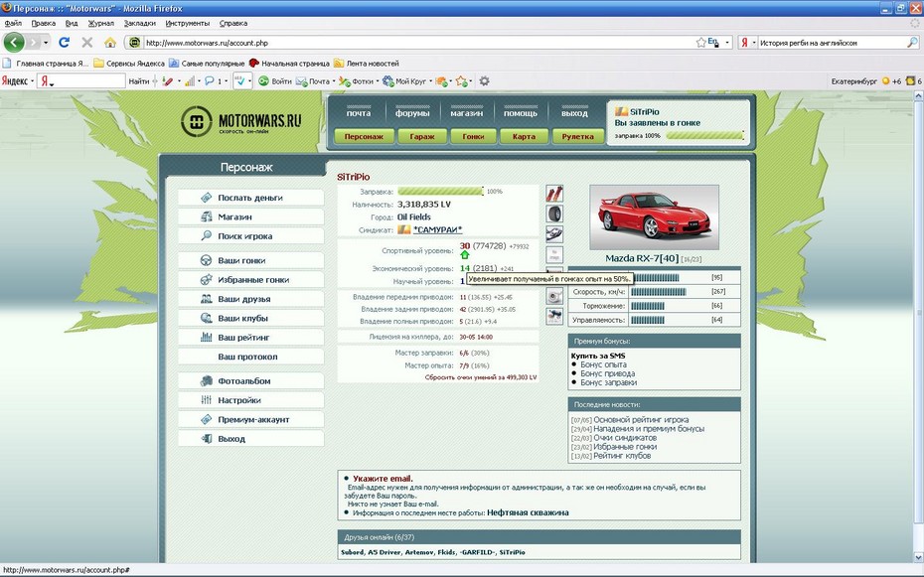Expand the Мой Круг dropdown arrow
The height and width of the screenshot is (577, 924).
click(x=430, y=81)
